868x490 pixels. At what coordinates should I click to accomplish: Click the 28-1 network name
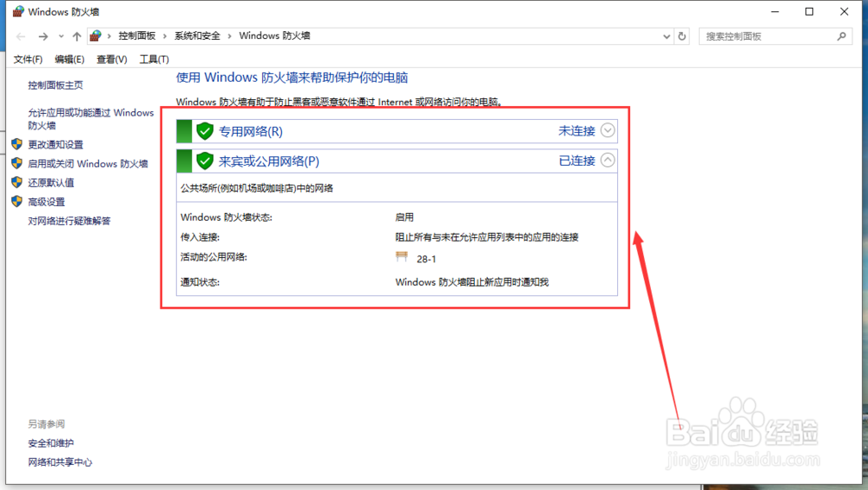click(x=426, y=259)
